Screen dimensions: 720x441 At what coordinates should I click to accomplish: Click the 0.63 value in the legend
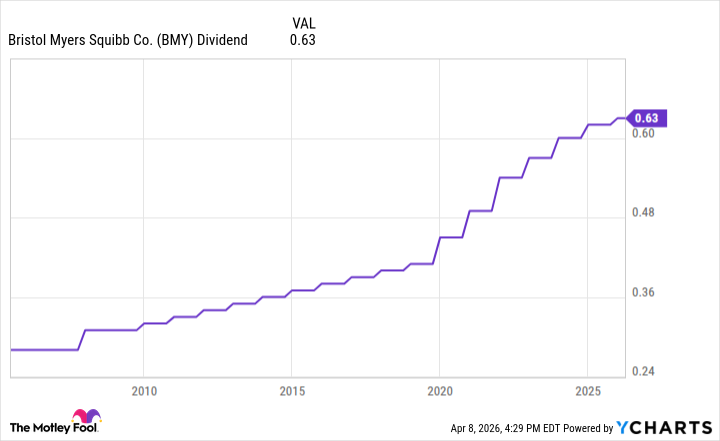pyautogui.click(x=302, y=40)
